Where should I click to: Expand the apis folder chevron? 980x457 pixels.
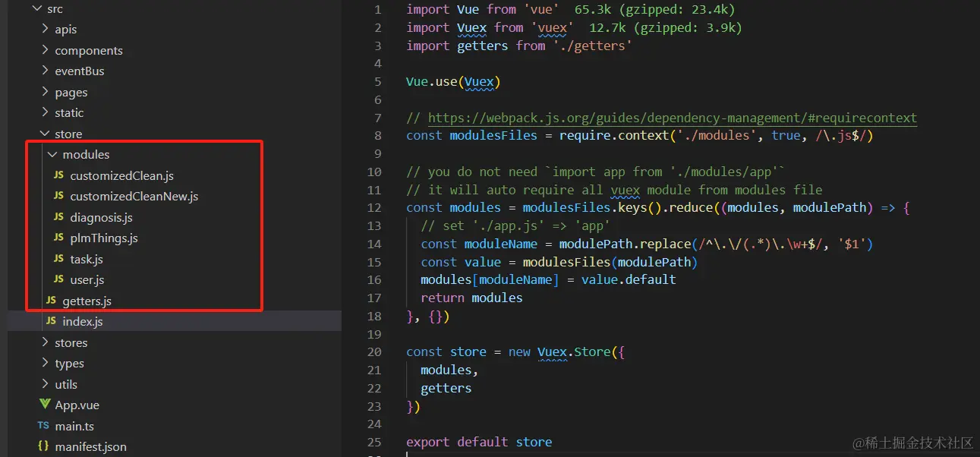point(45,30)
